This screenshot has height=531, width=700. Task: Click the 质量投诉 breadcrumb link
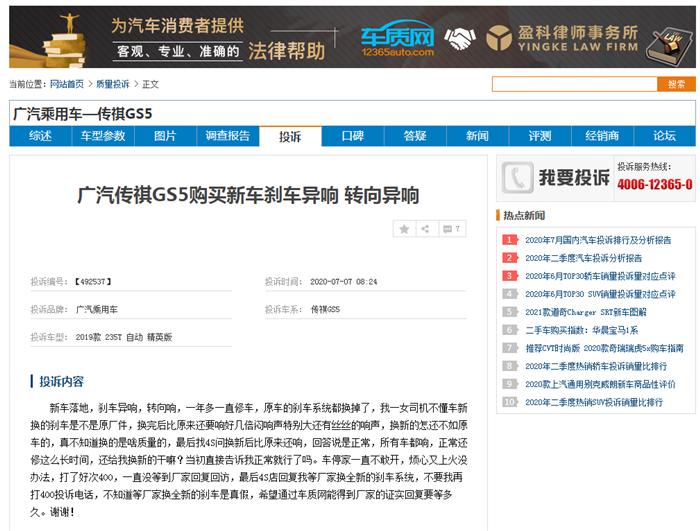112,84
